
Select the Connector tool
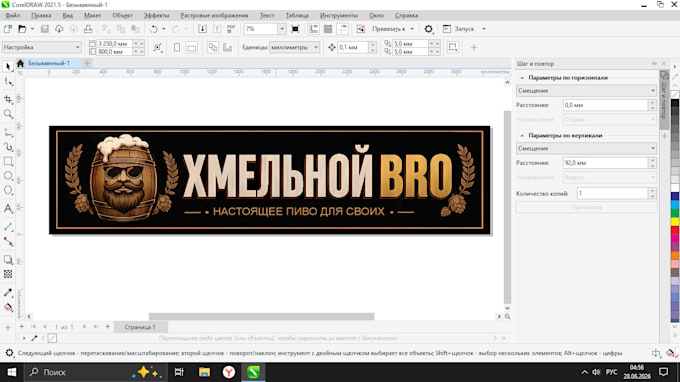click(x=8, y=242)
